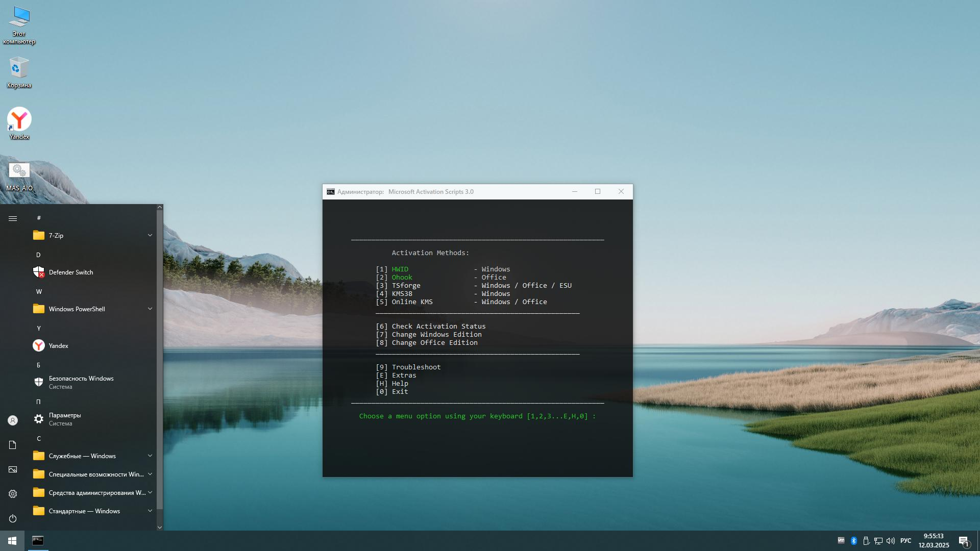Expand the Start menu hamburger button
This screenshot has height=551, width=980.
(13, 218)
